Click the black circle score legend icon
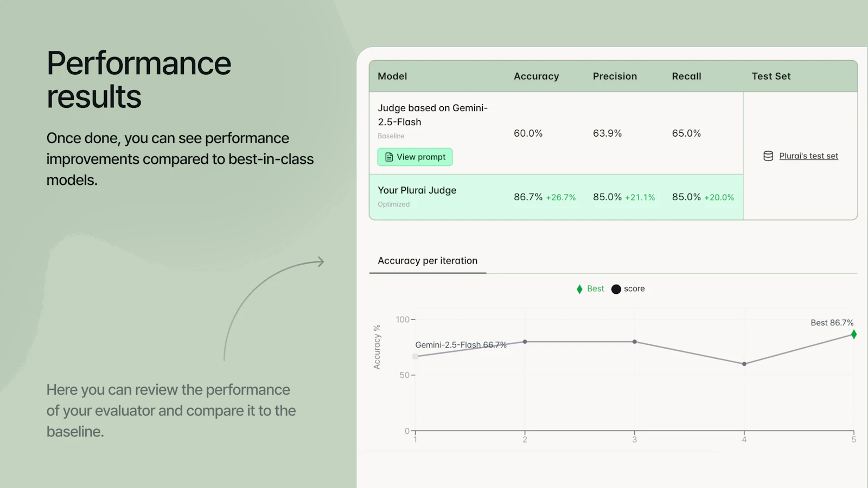 pos(616,289)
